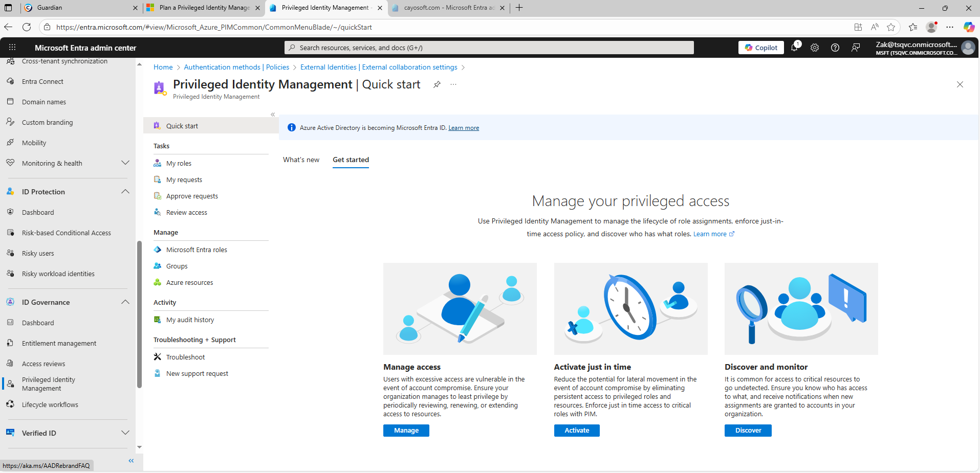Open the portal settings gear icon
This screenshot has height=473, width=980.
tap(815, 48)
